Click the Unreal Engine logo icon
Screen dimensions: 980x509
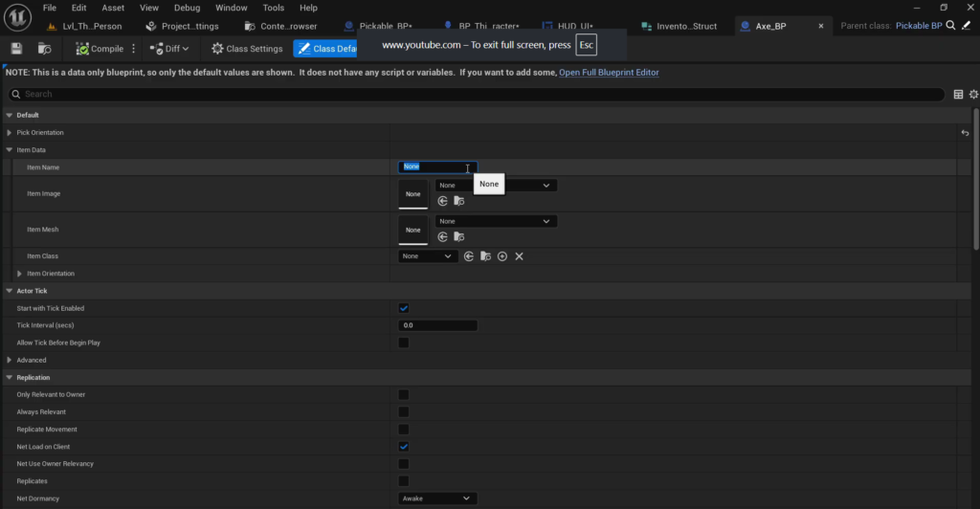click(17, 17)
